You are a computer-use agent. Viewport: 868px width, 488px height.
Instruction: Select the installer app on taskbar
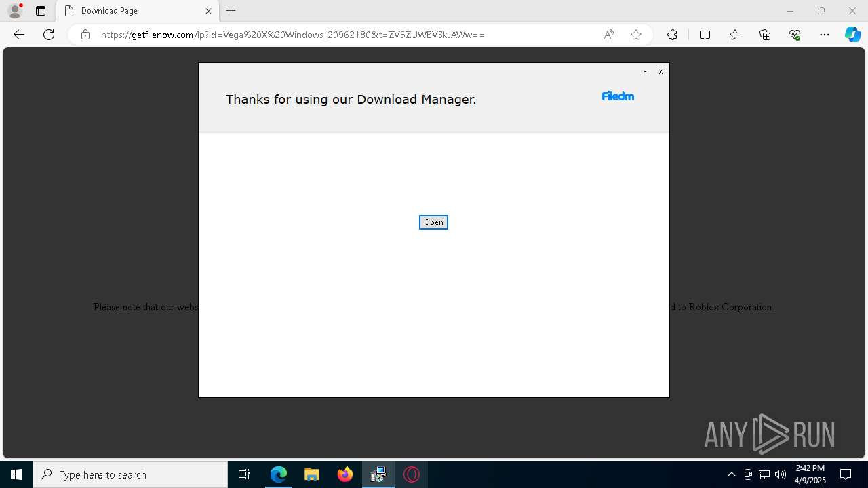[378, 474]
